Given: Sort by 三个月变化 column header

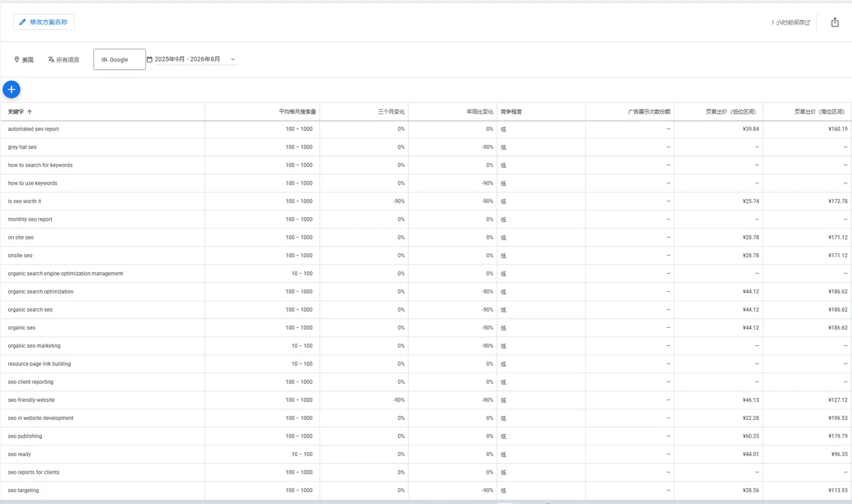Looking at the screenshot, I should 391,112.
